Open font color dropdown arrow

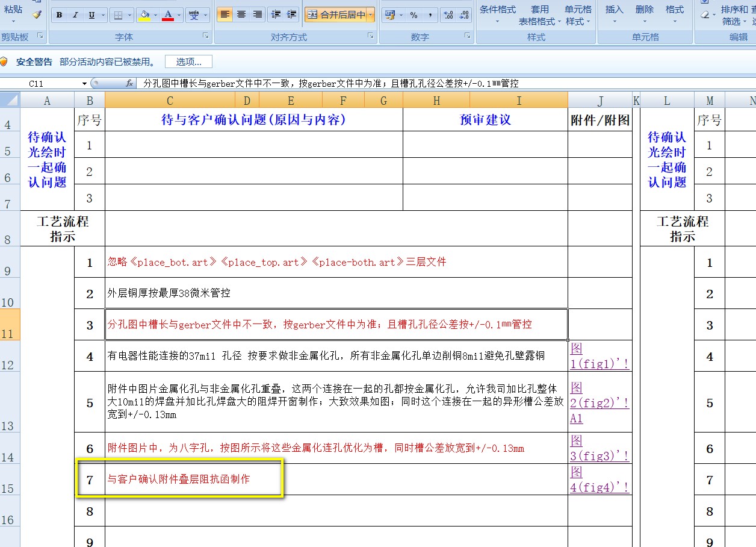(x=179, y=15)
